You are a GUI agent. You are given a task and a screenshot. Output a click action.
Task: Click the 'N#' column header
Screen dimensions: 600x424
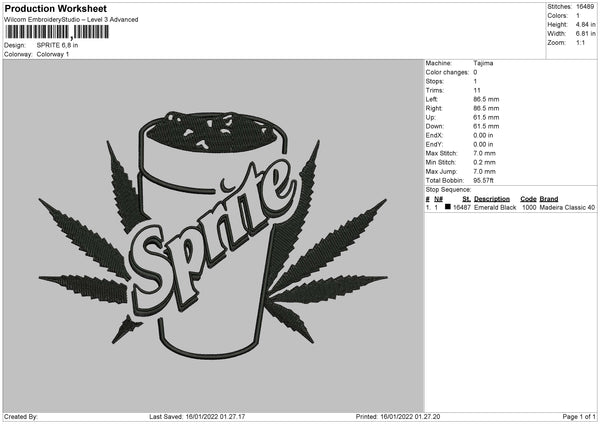[x=439, y=199]
